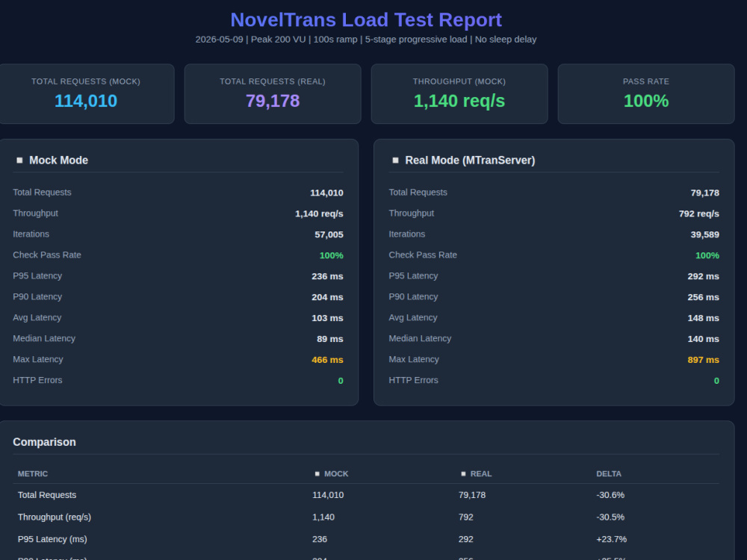Image resolution: width=747 pixels, height=560 pixels.
Task: Click the P95 Latency (ms) row label in Comparison
Action: pyautogui.click(x=52, y=540)
